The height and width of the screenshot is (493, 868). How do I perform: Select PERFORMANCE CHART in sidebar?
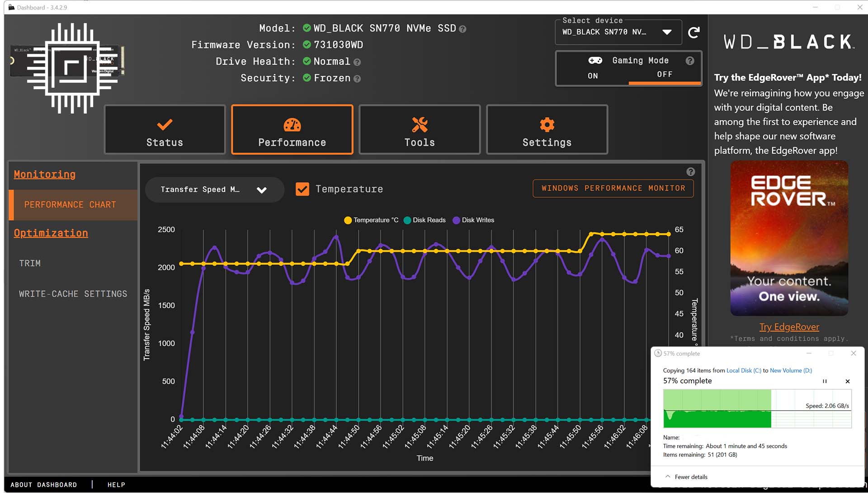click(73, 205)
